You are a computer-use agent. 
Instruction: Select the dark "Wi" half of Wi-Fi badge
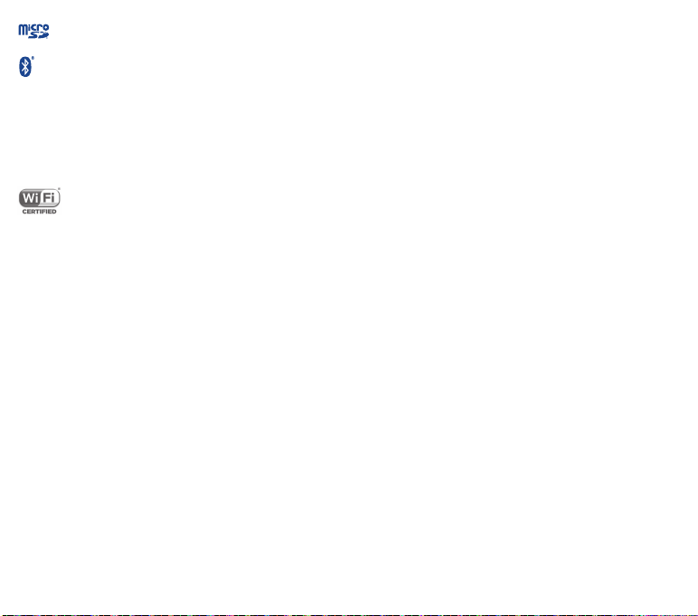click(30, 198)
